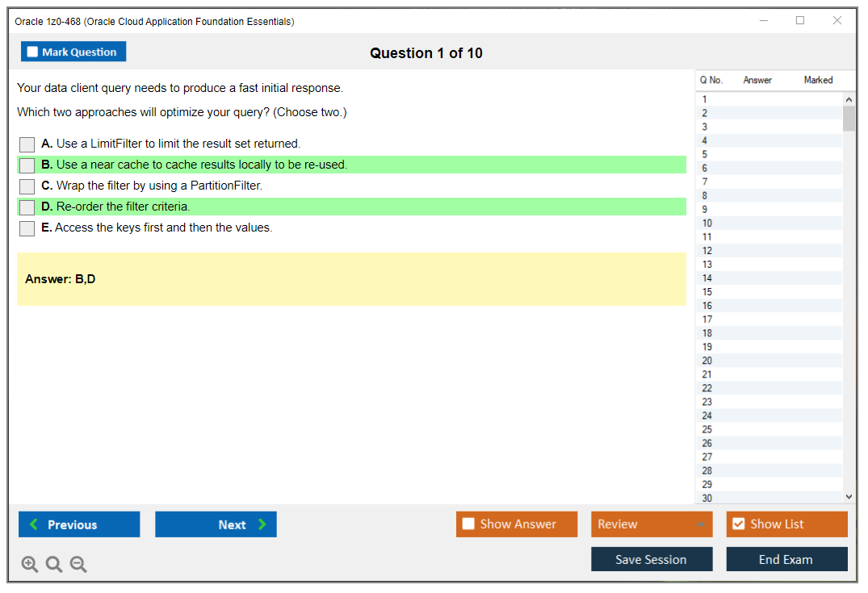Click the Save Session button

[652, 558]
